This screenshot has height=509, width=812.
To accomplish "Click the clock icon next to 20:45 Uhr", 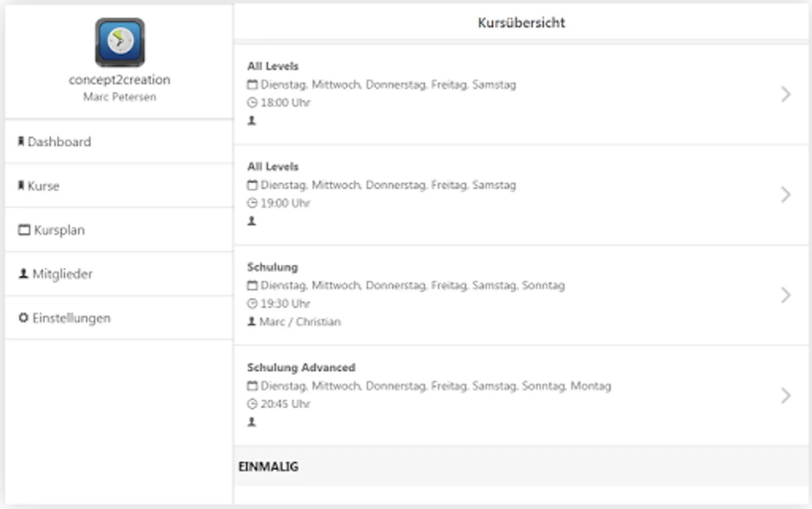I will 252,404.
